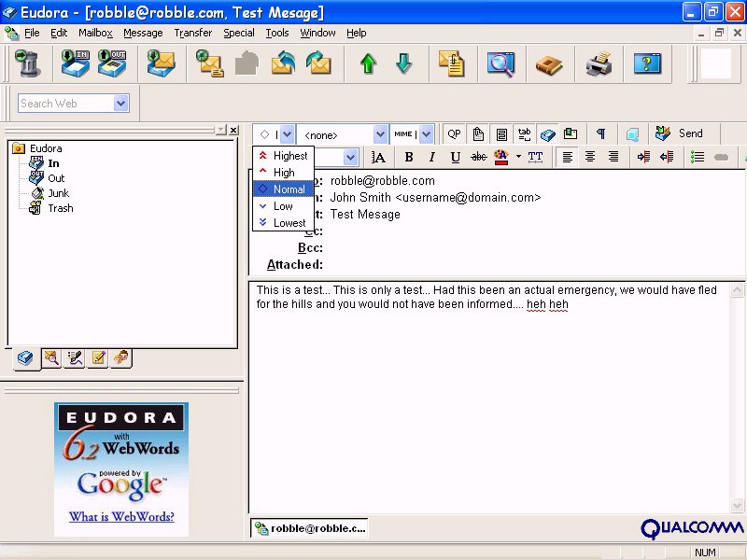Toggle the Text as attachment icon

click(x=478, y=134)
